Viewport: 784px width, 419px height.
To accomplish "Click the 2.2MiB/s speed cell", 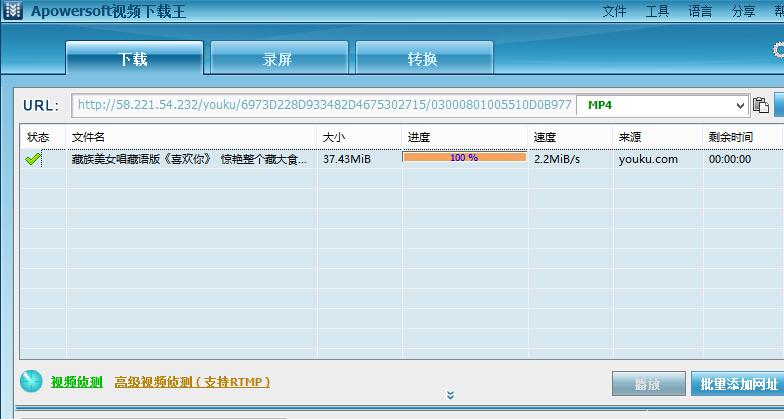I will coord(556,159).
